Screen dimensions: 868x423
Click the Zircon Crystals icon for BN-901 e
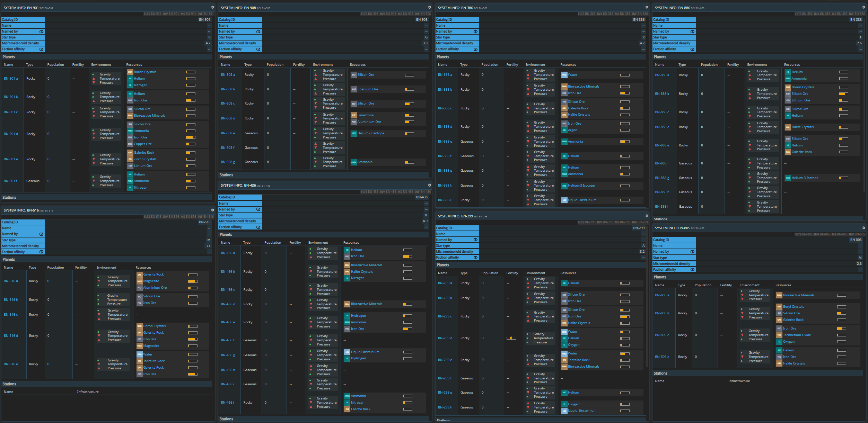tap(130, 159)
